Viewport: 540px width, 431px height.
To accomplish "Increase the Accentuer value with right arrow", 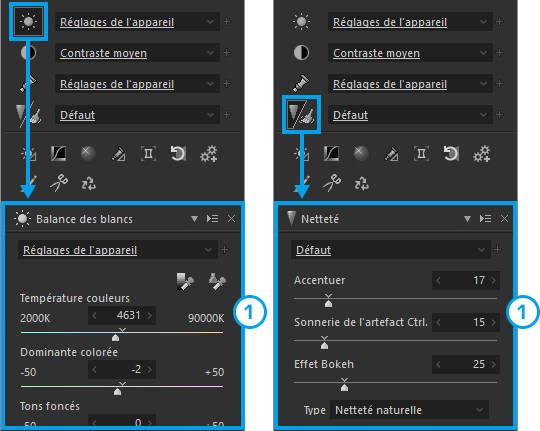I will tap(494, 280).
